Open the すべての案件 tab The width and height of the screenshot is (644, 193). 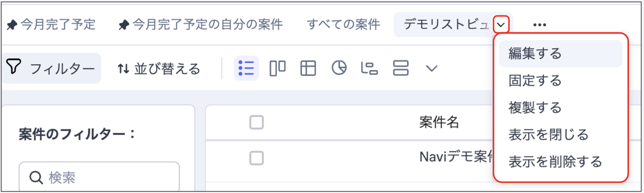coord(343,24)
